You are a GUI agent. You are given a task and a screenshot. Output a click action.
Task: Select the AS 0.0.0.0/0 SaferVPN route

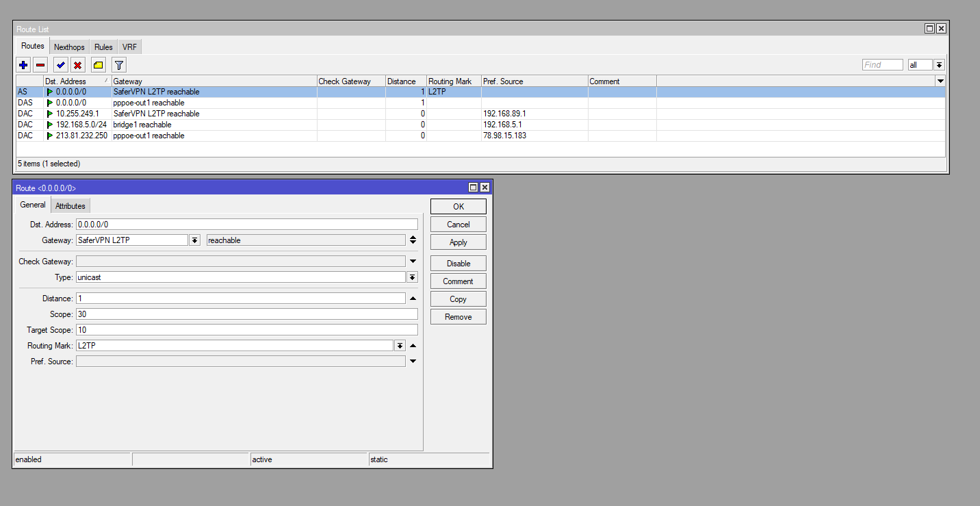pos(480,92)
